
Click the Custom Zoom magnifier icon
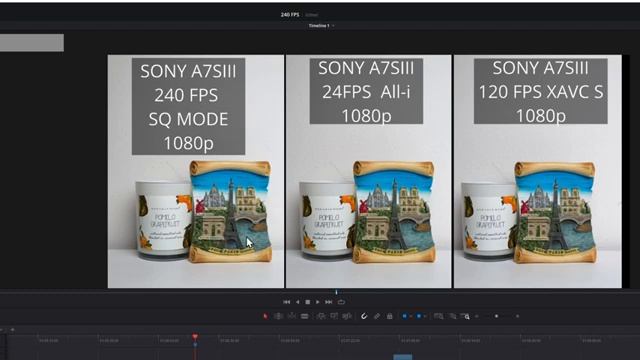point(465,316)
